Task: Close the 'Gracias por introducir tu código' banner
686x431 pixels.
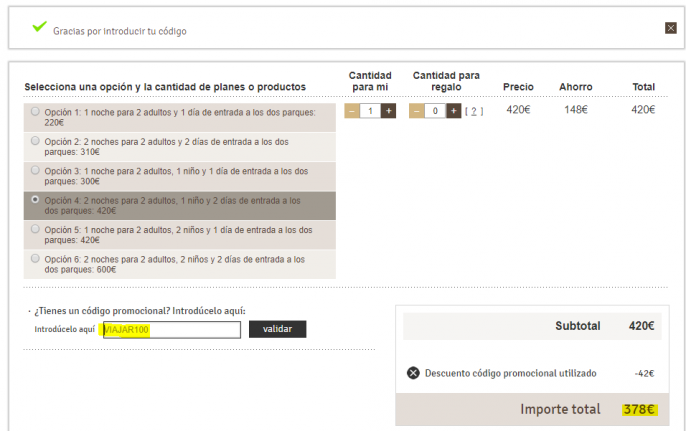Action: click(671, 28)
